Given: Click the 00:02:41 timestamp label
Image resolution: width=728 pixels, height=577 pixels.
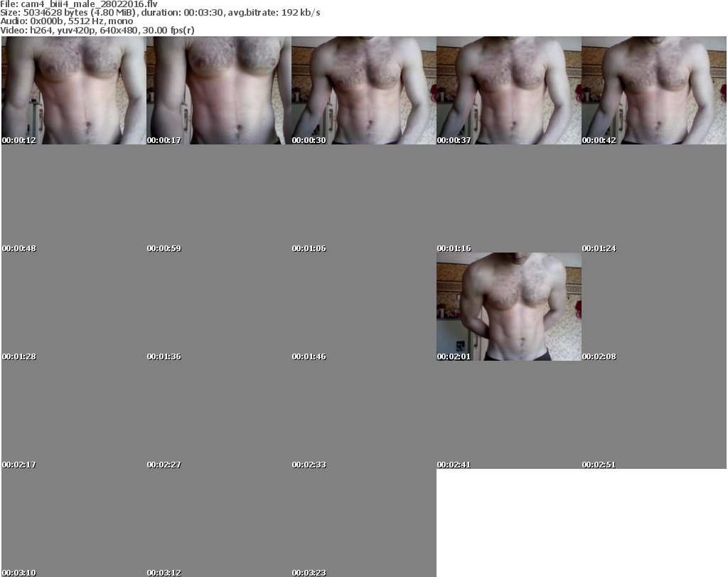Looking at the screenshot, I should 454,465.
